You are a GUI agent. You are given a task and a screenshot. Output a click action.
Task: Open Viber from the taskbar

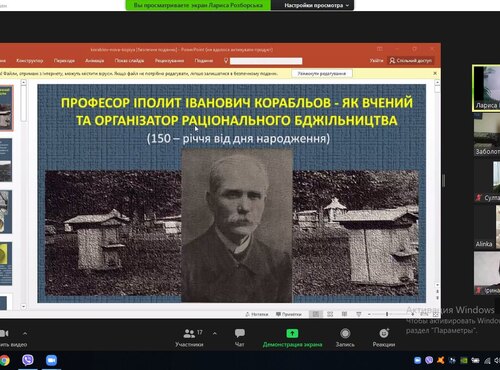point(28,360)
